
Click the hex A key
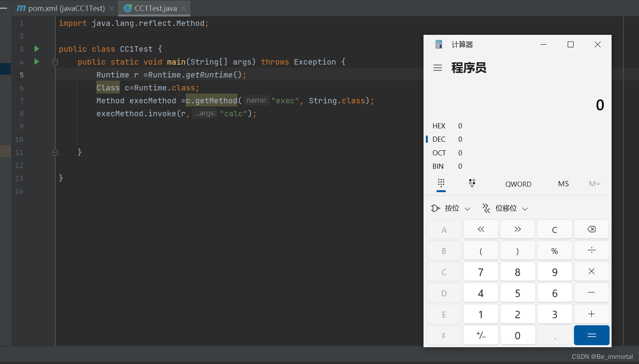pyautogui.click(x=444, y=229)
